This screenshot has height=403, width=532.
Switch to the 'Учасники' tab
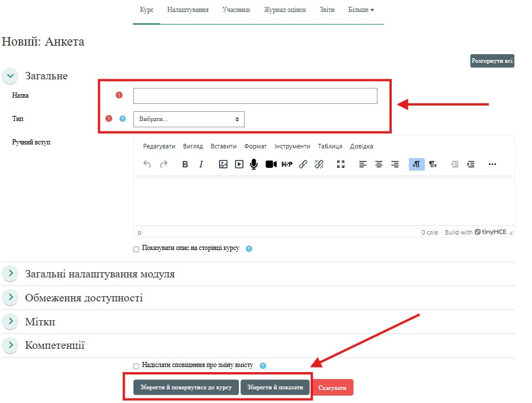point(236,10)
